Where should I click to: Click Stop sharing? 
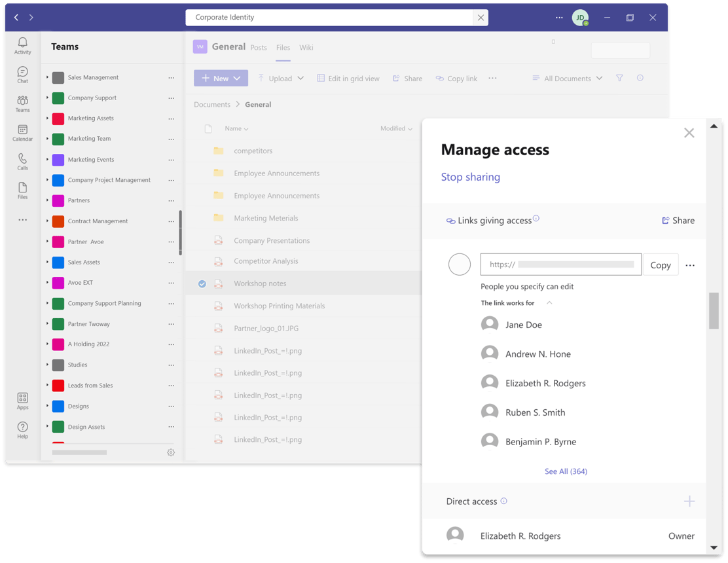tap(471, 177)
